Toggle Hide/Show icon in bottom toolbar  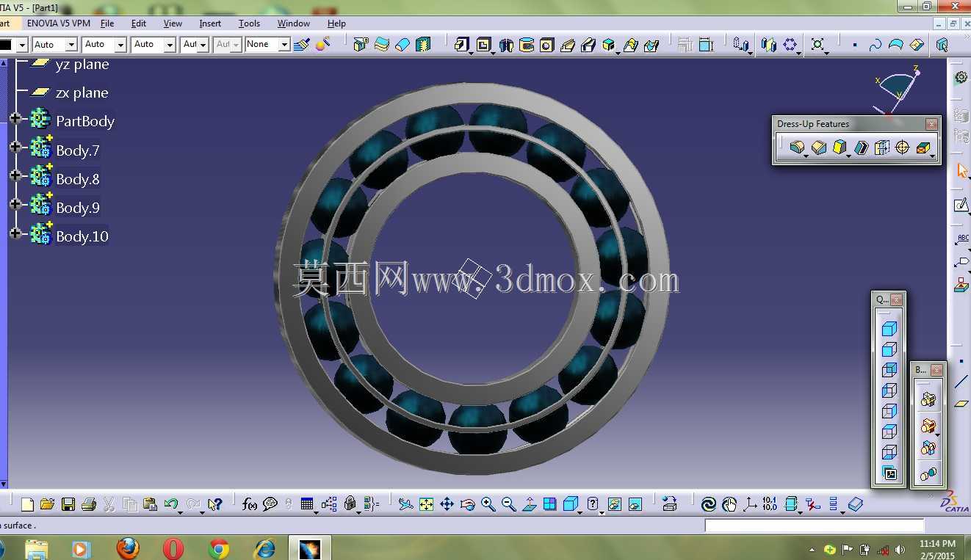(x=615, y=504)
